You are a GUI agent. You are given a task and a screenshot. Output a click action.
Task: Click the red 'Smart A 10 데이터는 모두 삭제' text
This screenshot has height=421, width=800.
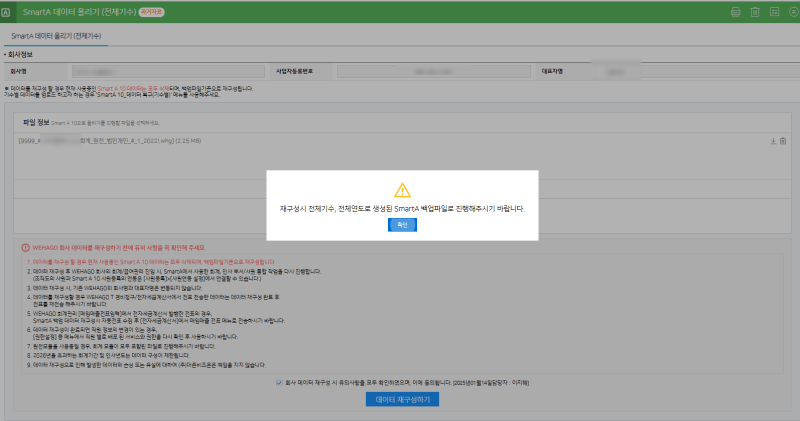pyautogui.click(x=133, y=88)
